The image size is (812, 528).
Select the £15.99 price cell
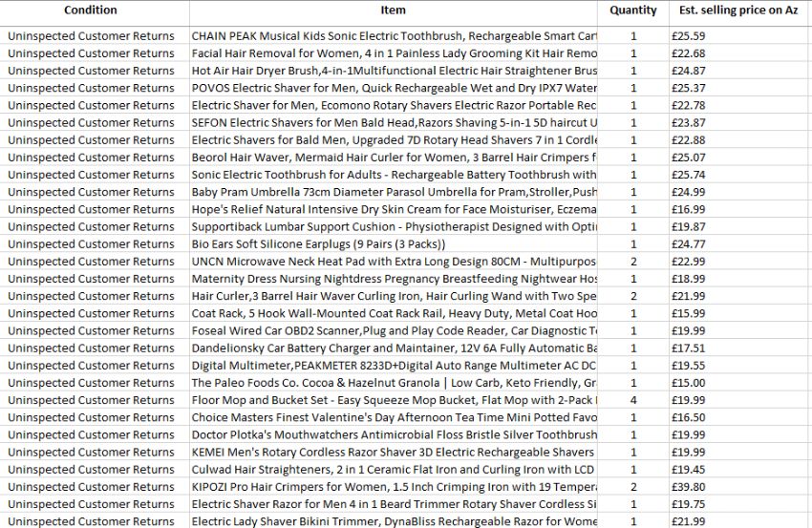point(740,313)
